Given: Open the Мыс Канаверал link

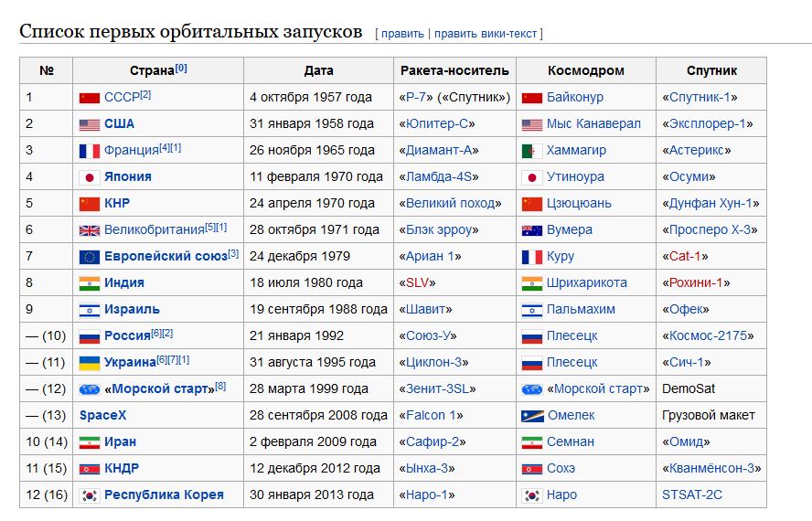Looking at the screenshot, I should (593, 123).
